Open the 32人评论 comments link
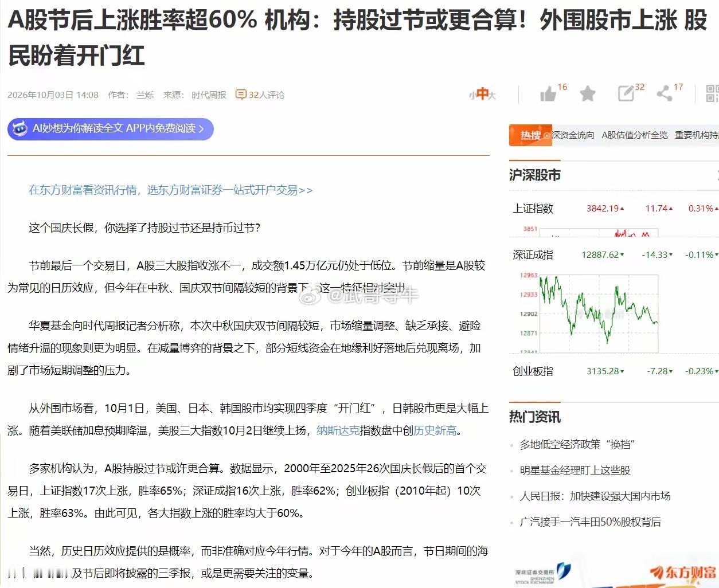Viewport: 719px width, 588px height. click(x=266, y=95)
